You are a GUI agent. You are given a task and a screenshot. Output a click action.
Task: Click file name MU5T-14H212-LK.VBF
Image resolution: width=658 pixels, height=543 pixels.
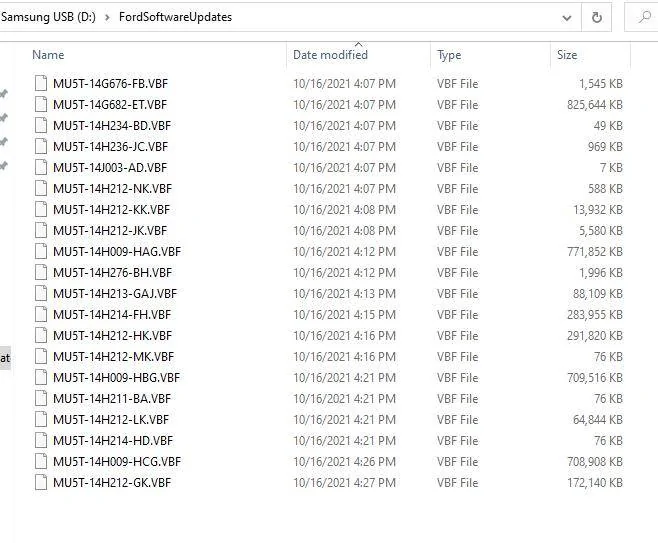[111, 419]
